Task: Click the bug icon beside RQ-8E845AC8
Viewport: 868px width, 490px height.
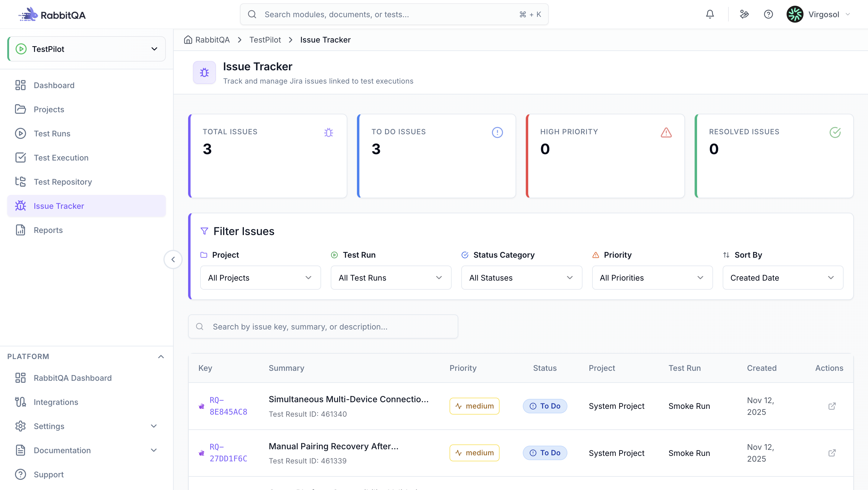Action: click(201, 406)
